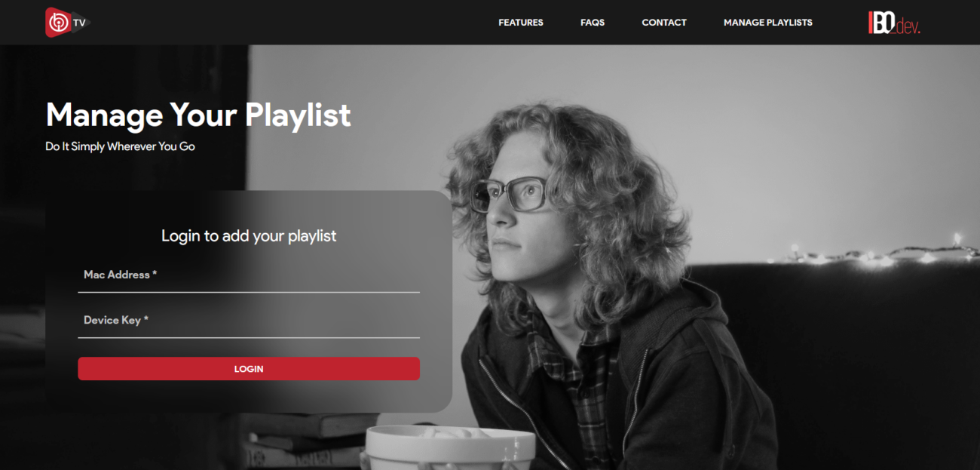Select MANAGE PLAYLISTS in the top navigation
This screenshot has width=980, height=470.
(x=768, y=23)
